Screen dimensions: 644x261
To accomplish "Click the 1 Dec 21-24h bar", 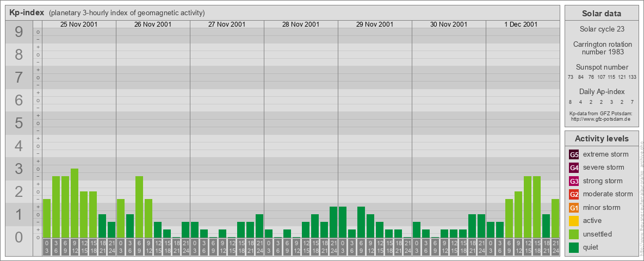I will (x=555, y=219).
